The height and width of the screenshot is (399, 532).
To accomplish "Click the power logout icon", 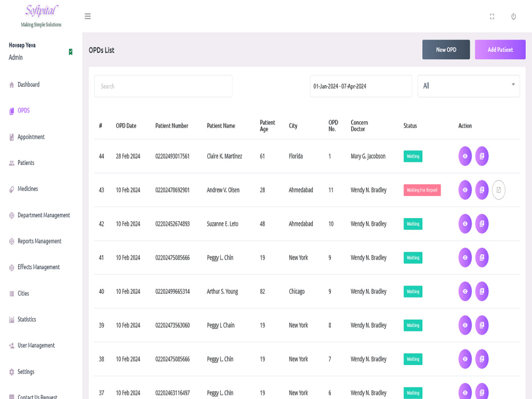I will [513, 16].
